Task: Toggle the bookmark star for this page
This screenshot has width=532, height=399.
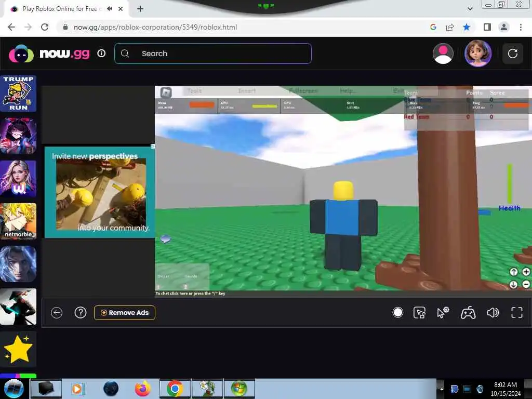Action: coord(467,27)
